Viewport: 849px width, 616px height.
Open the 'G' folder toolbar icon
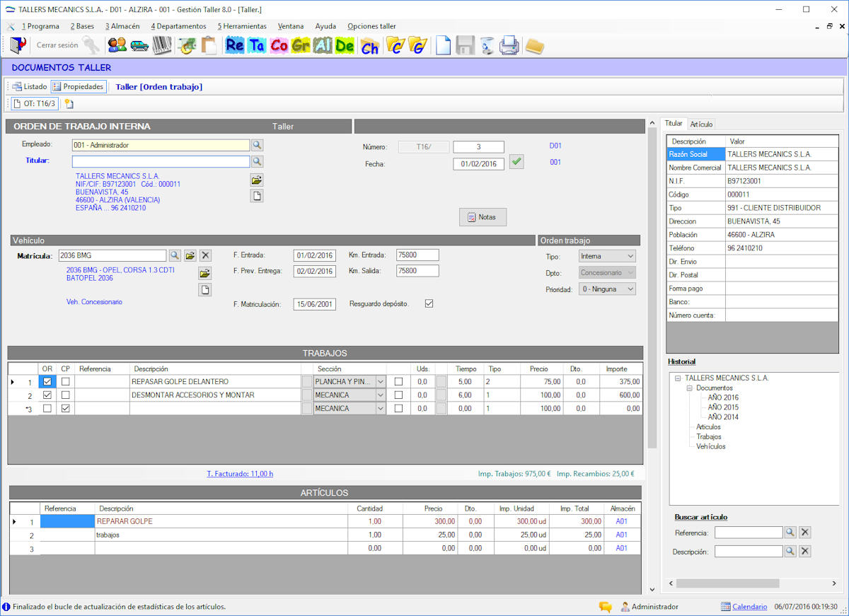(x=418, y=45)
